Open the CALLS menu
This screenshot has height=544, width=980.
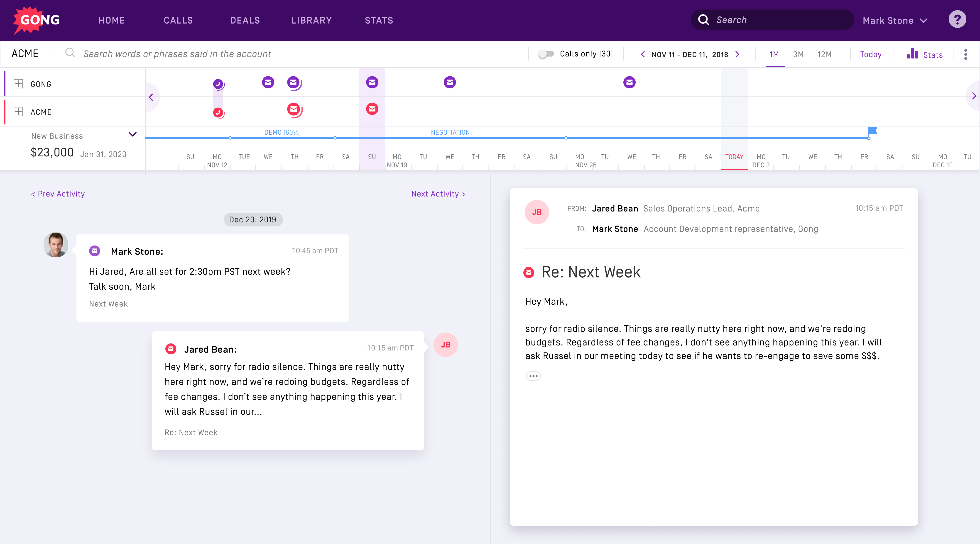179,21
